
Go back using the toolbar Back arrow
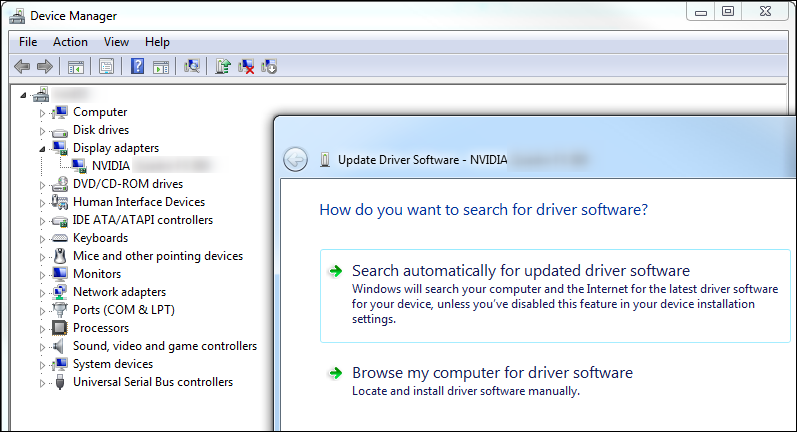click(x=22, y=67)
